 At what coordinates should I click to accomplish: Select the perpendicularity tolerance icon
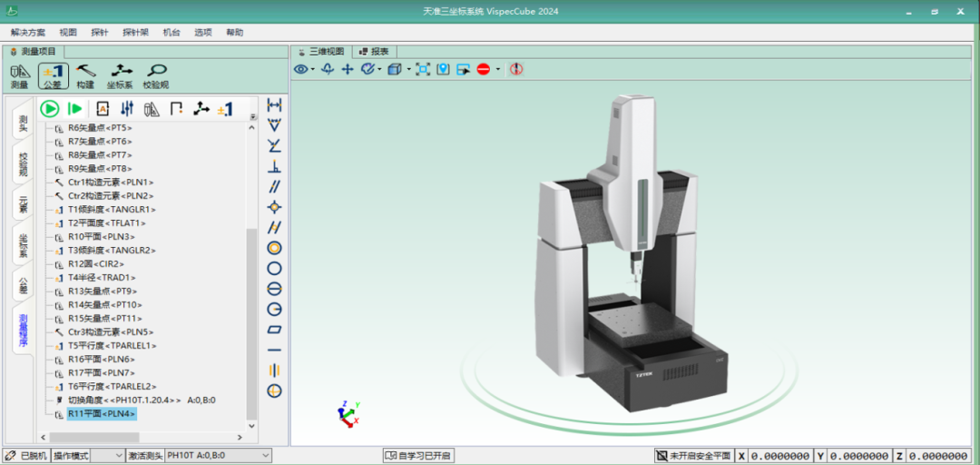(x=274, y=167)
